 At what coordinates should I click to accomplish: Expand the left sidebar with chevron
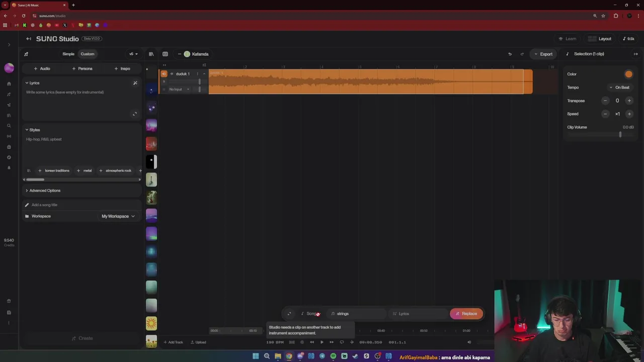[9, 45]
